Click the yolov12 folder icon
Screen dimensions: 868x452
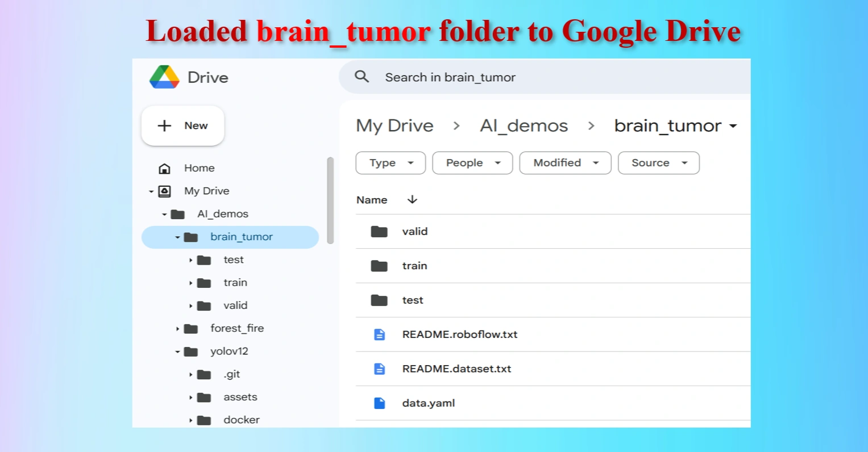coord(191,351)
